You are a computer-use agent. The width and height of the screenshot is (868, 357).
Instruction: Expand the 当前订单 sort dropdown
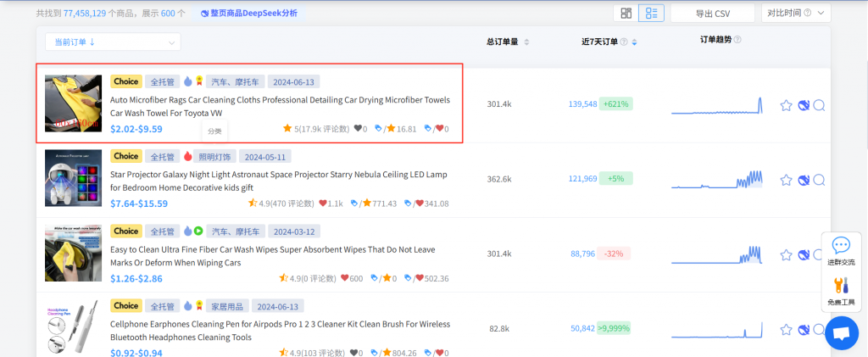point(113,42)
